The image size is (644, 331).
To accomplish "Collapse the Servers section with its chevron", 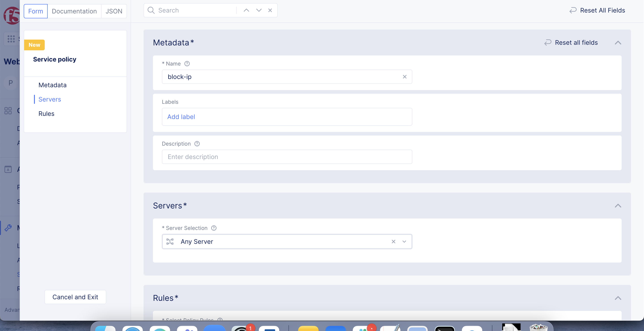I will [x=618, y=206].
